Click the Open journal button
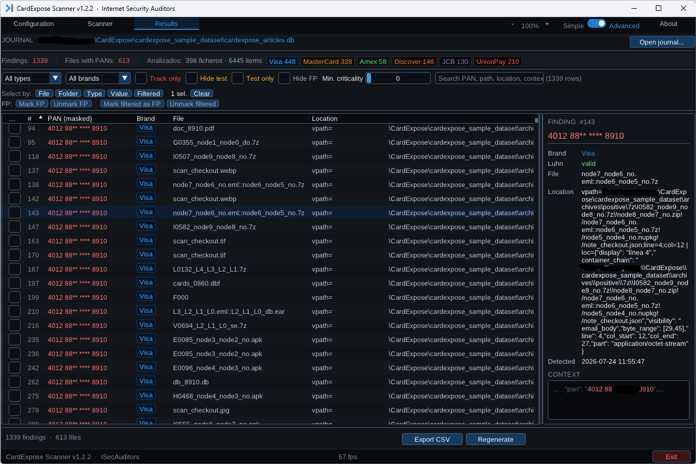Screen dimensions: 696x464 (x=661, y=42)
